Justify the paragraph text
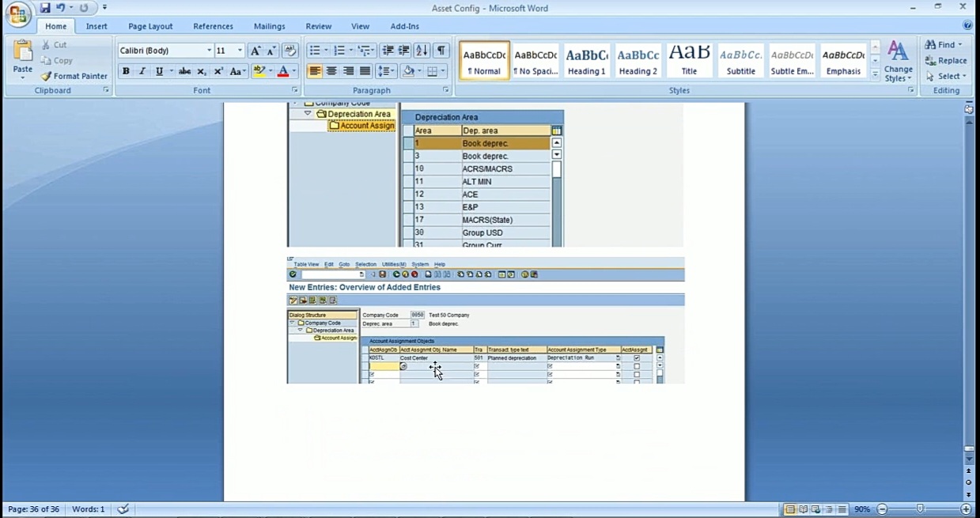Viewport: 980px width, 518px height. [x=365, y=71]
